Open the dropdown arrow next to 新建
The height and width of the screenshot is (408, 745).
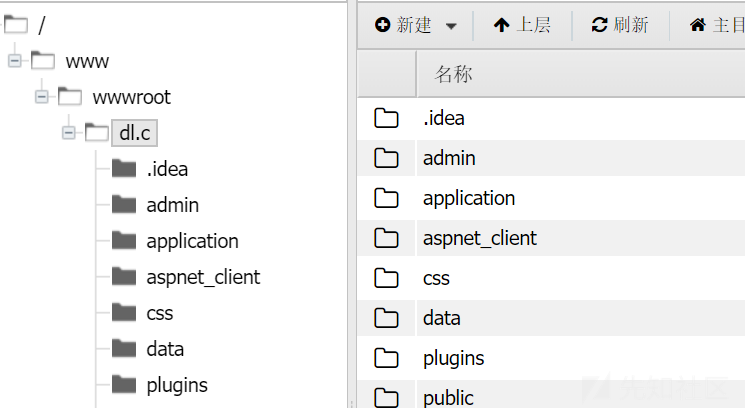pos(451,26)
